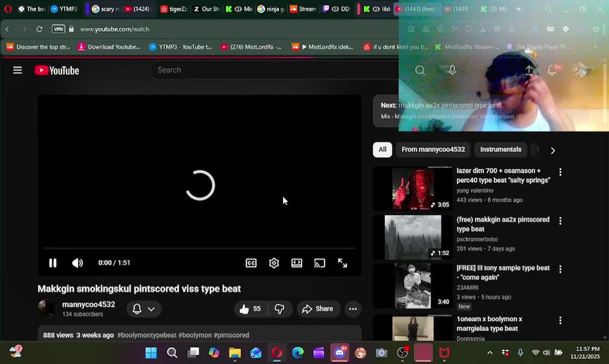
Task: Select the From mannycoo4532 chip
Action: click(x=433, y=150)
